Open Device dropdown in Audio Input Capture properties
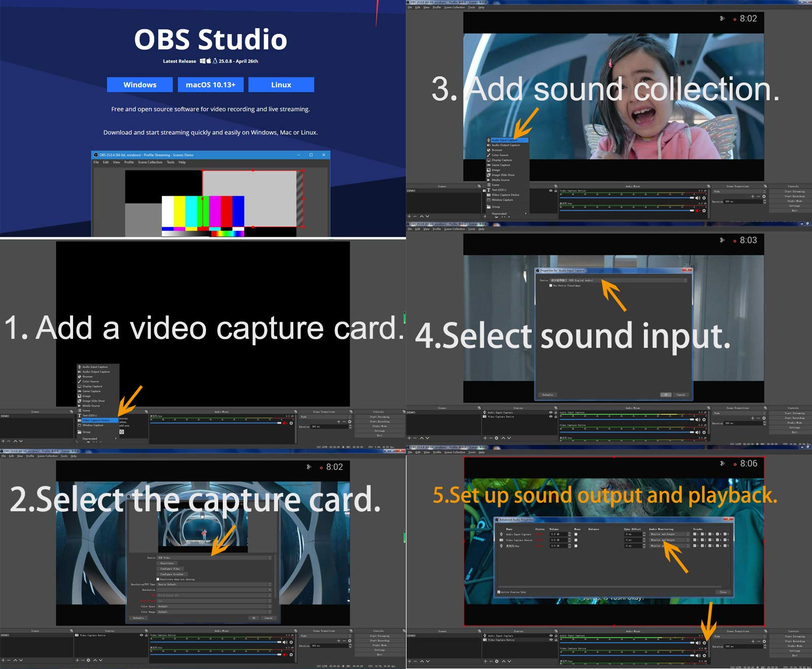 click(618, 280)
